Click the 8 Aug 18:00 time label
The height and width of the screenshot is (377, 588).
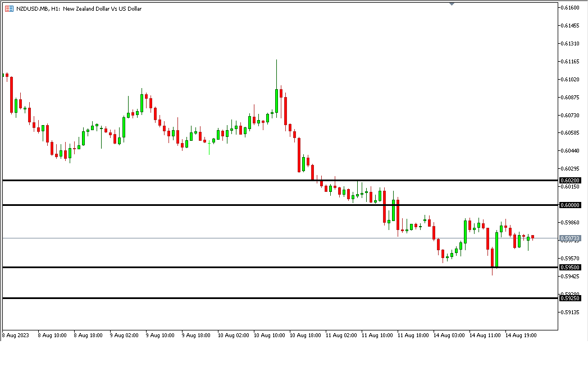89,335
